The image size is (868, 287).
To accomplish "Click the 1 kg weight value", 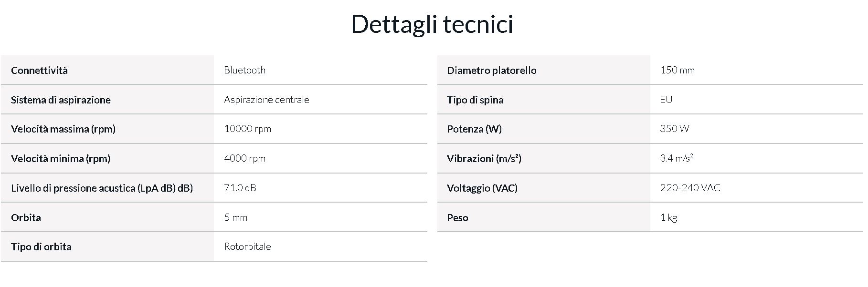I will point(668,217).
